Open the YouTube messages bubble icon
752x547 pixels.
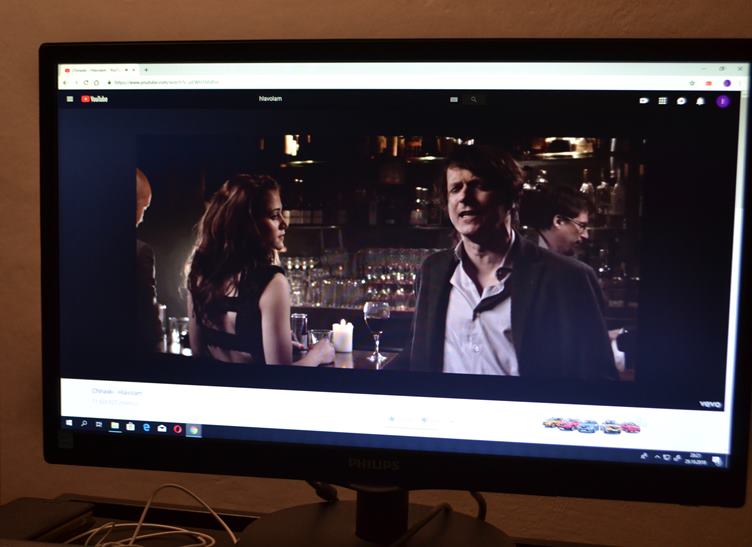[681, 101]
